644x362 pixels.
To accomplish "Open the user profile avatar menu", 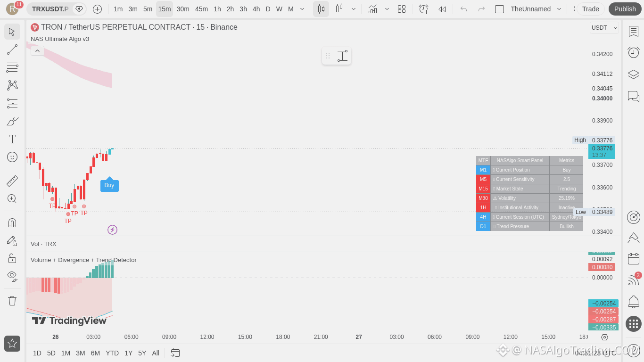I will 12,9.
